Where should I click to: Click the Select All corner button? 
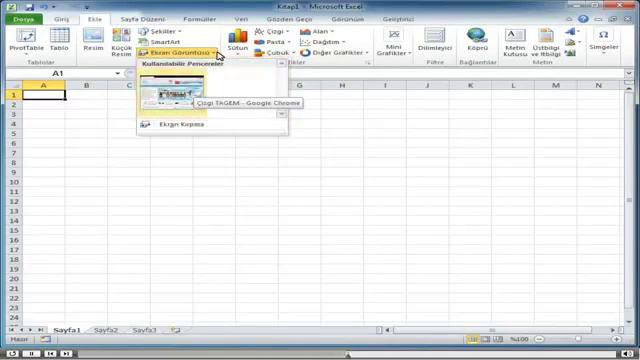(x=14, y=85)
